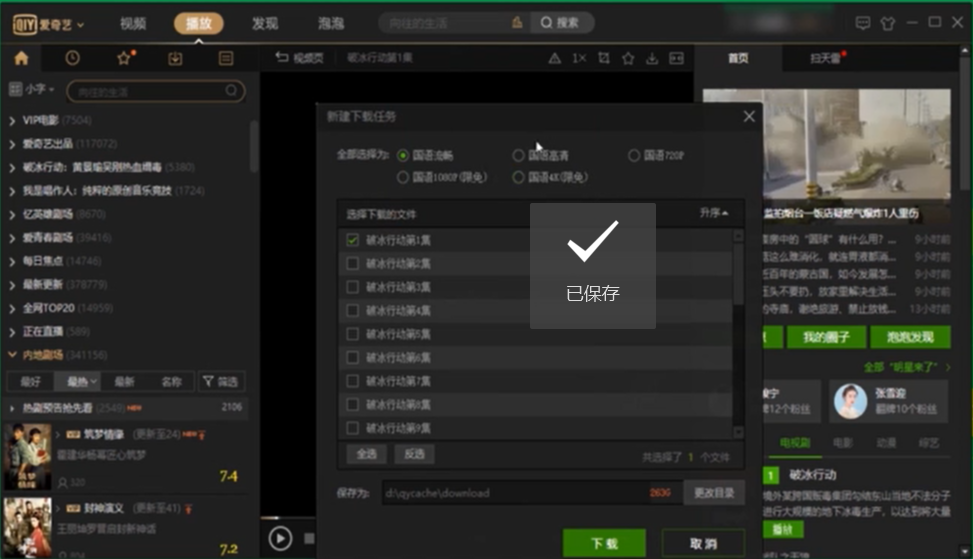
Task: Check the 破冰行动第5集 checkbox
Action: [x=352, y=334]
